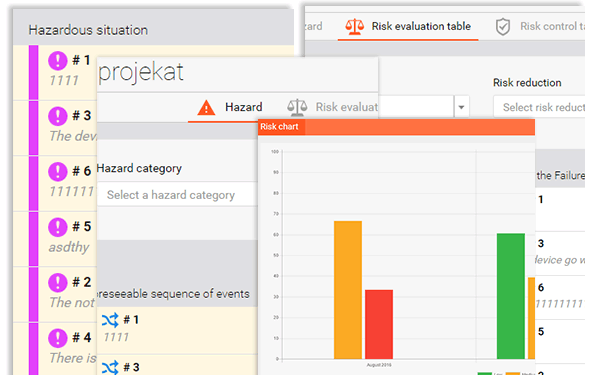Select evaluation table row with 'device go w'
The image size is (600, 375).
point(560,253)
